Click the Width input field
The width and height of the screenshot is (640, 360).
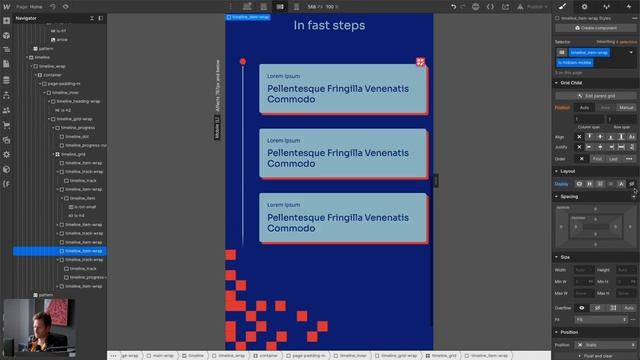click(x=584, y=270)
